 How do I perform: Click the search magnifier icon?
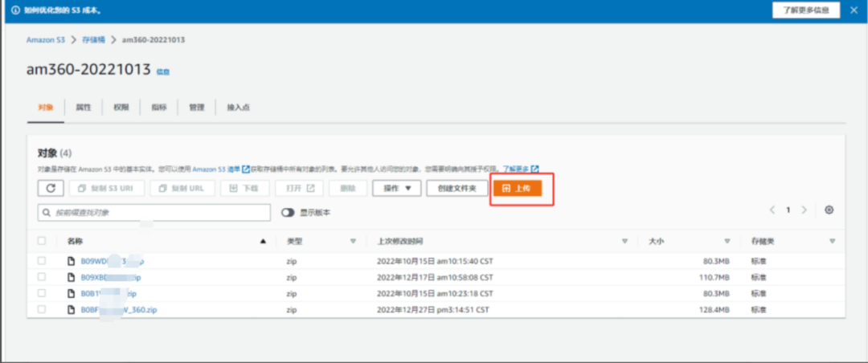pyautogui.click(x=47, y=213)
